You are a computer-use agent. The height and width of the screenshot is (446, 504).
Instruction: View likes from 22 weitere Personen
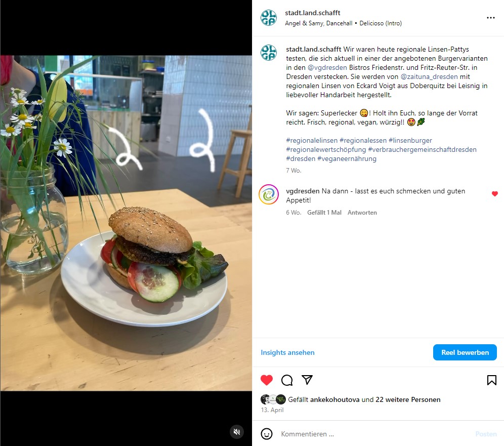(x=408, y=399)
